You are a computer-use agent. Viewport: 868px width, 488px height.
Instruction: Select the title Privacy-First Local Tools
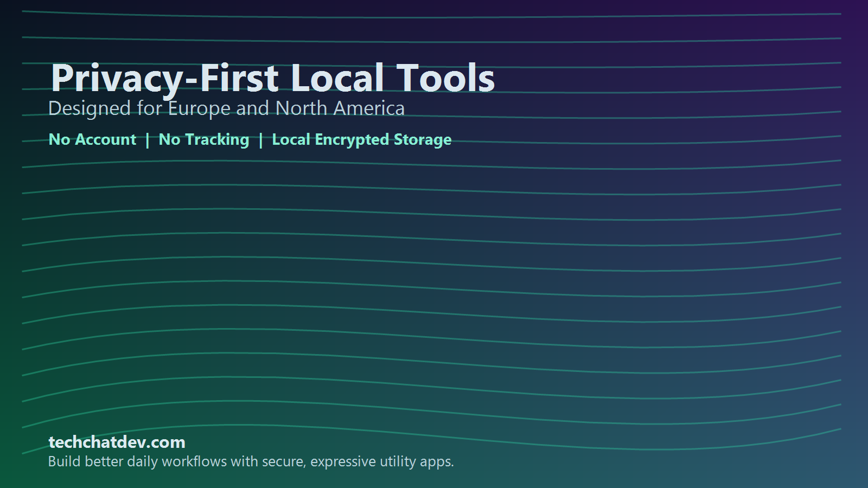tap(271, 78)
